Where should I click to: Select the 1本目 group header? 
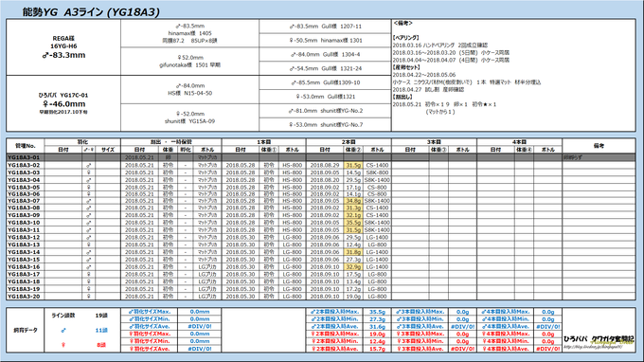point(263,142)
